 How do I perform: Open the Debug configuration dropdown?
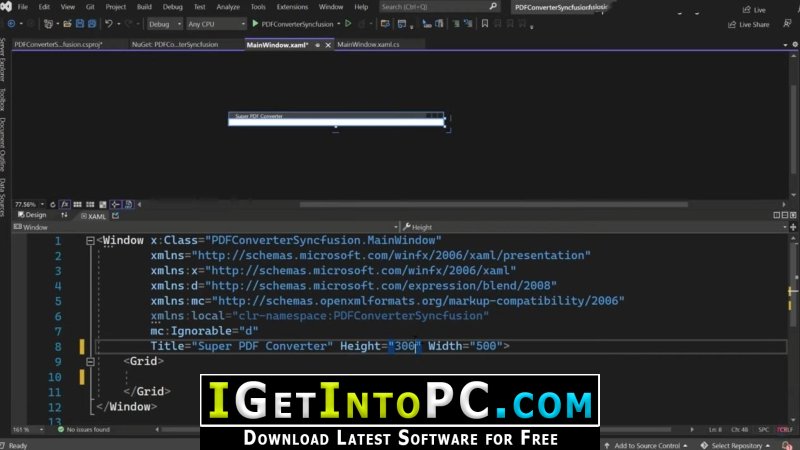(164, 24)
